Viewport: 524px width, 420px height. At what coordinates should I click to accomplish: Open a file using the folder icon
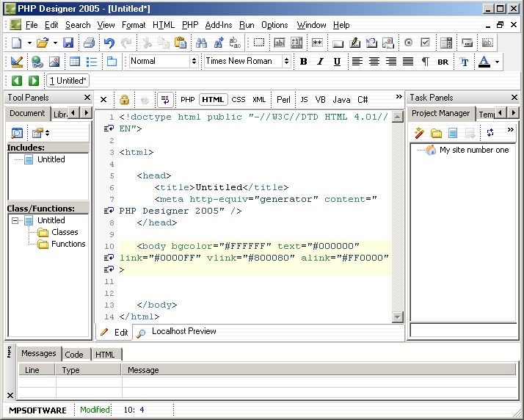(43, 43)
